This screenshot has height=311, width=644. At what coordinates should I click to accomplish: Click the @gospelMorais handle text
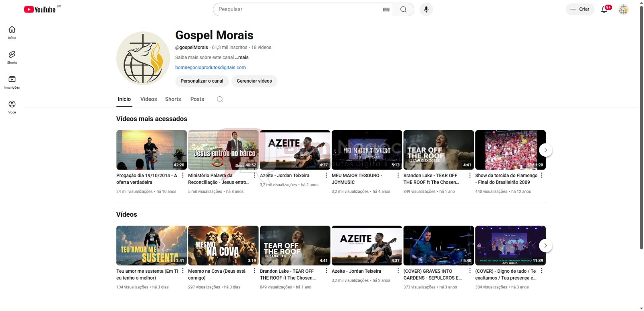click(x=192, y=48)
